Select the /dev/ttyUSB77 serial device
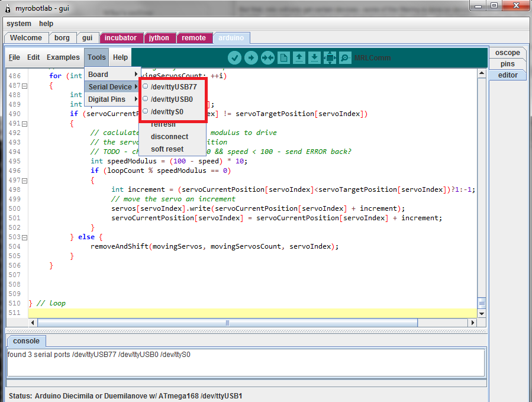 173,86
